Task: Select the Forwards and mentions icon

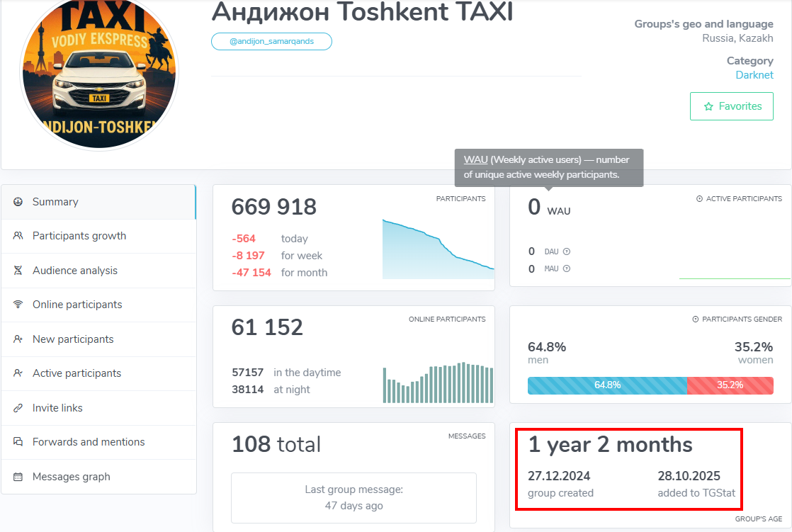Action: tap(18, 442)
